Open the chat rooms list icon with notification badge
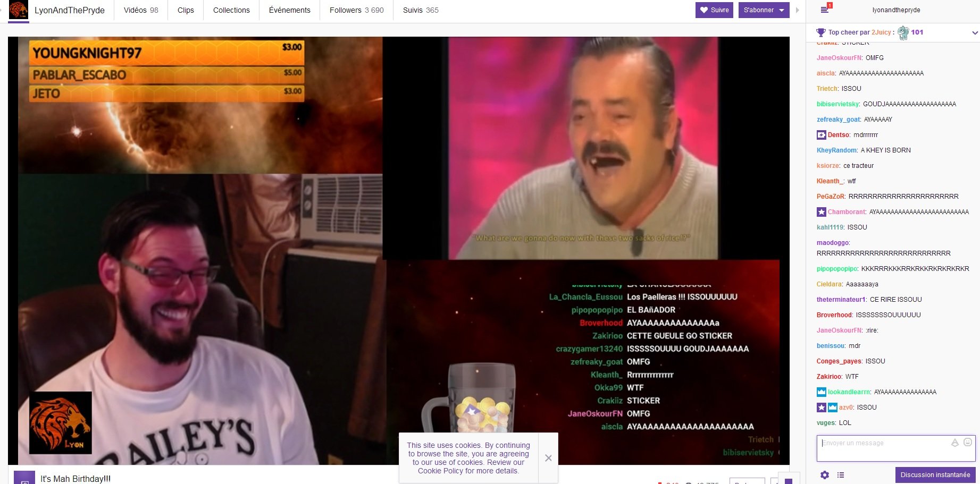The width and height of the screenshot is (980, 484). 825,9
